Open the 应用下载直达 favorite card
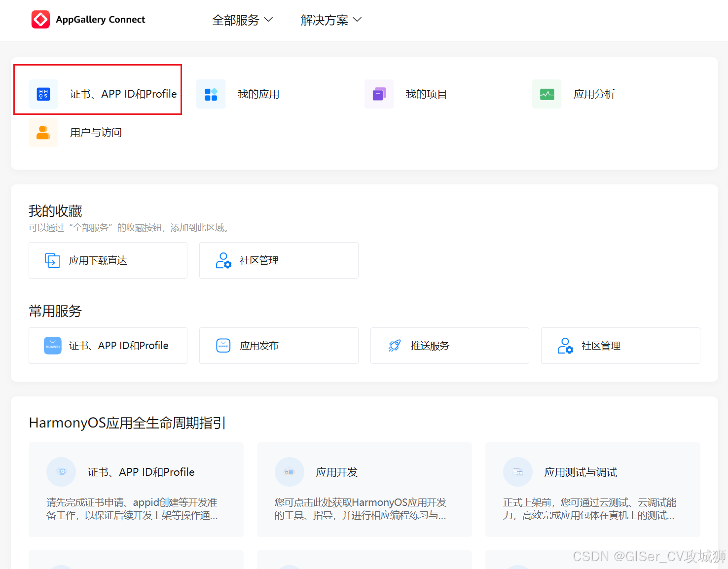Screen dimensions: 728x569 coord(108,260)
